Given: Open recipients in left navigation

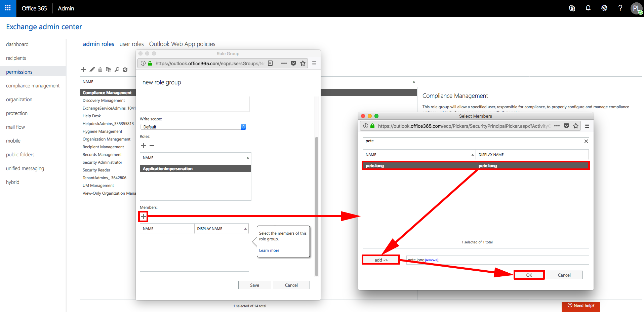Looking at the screenshot, I should coord(16,58).
